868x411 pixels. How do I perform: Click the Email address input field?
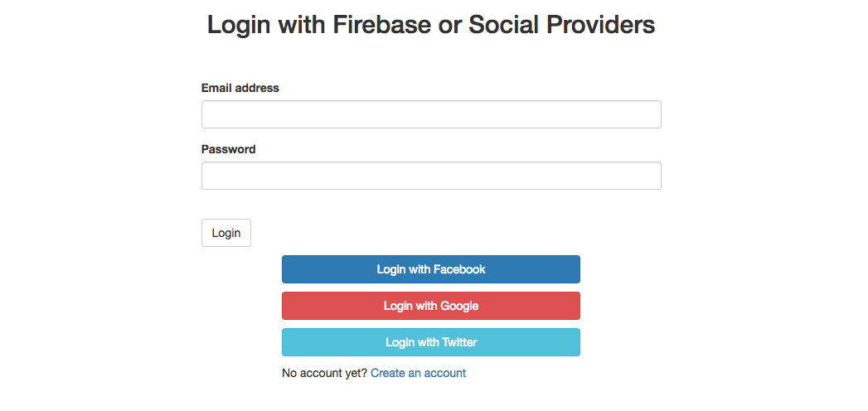431,114
